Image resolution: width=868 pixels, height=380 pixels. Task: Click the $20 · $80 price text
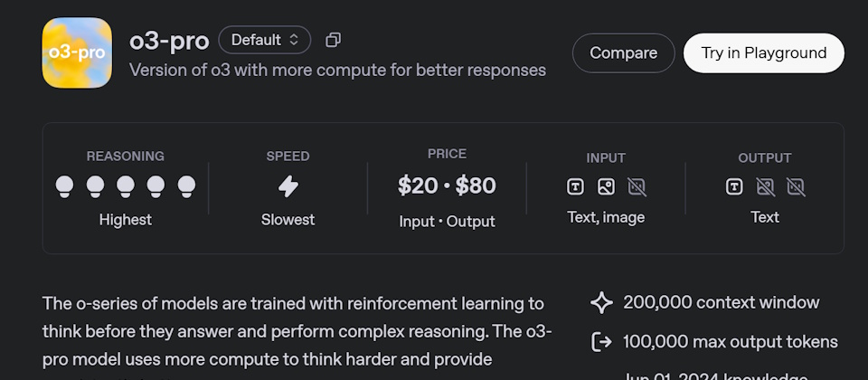click(447, 186)
